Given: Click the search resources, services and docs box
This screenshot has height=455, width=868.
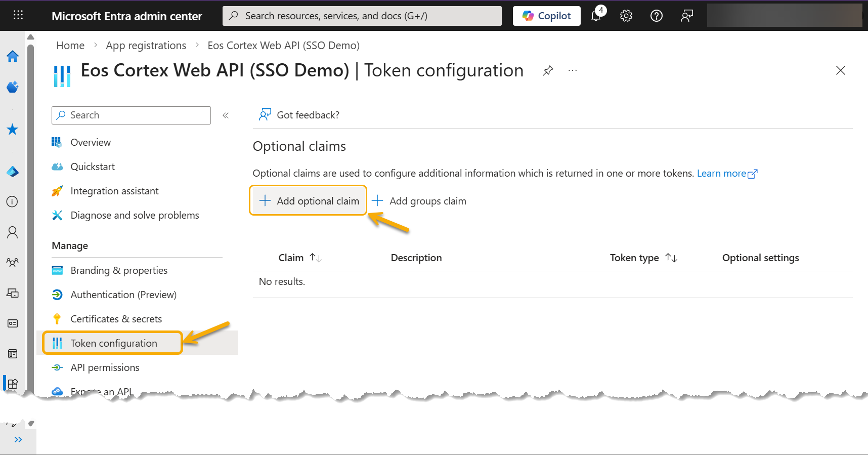Looking at the screenshot, I should 362,16.
